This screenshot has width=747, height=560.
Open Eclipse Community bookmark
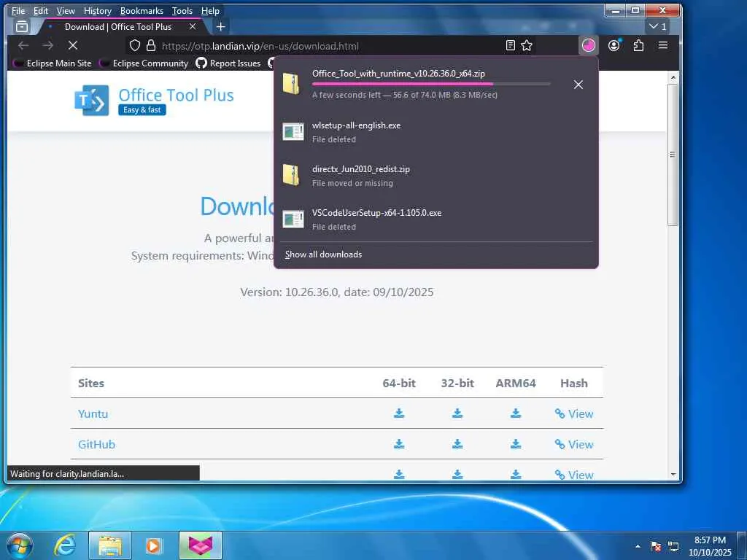pyautogui.click(x=144, y=63)
